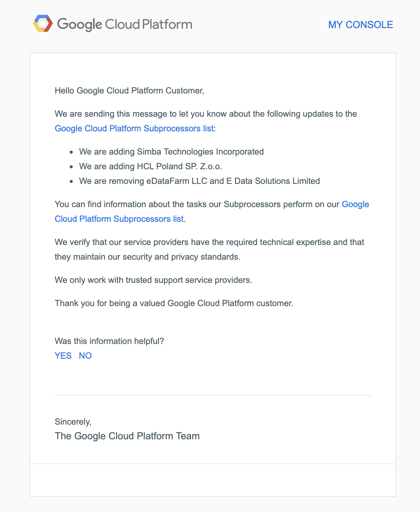The height and width of the screenshot is (512, 420).
Task: Click the greeting 'Hello Google Cloud Platform Customer,'
Action: [129, 91]
